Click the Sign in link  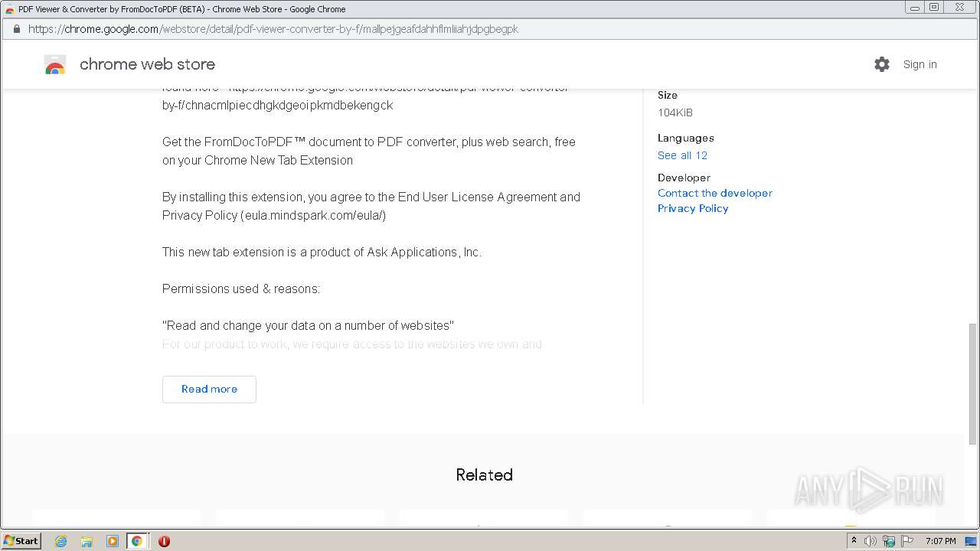(x=920, y=64)
